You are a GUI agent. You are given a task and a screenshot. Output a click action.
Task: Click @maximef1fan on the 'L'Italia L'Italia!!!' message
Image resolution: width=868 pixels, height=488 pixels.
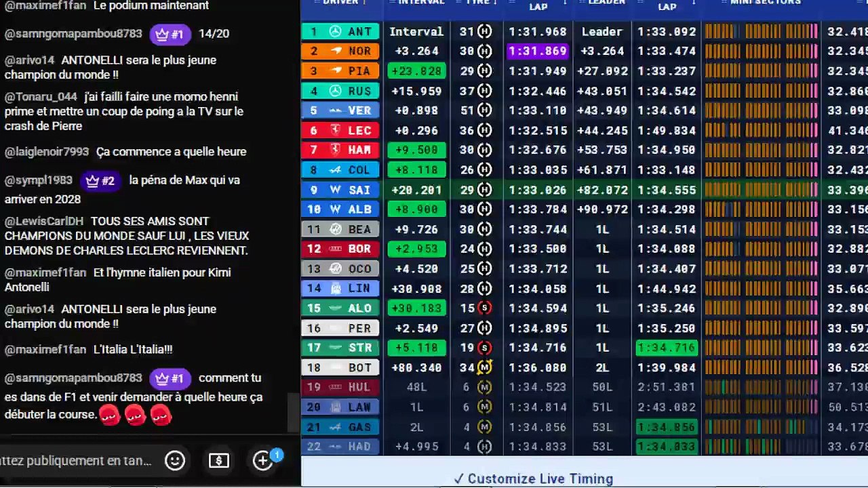tap(45, 350)
